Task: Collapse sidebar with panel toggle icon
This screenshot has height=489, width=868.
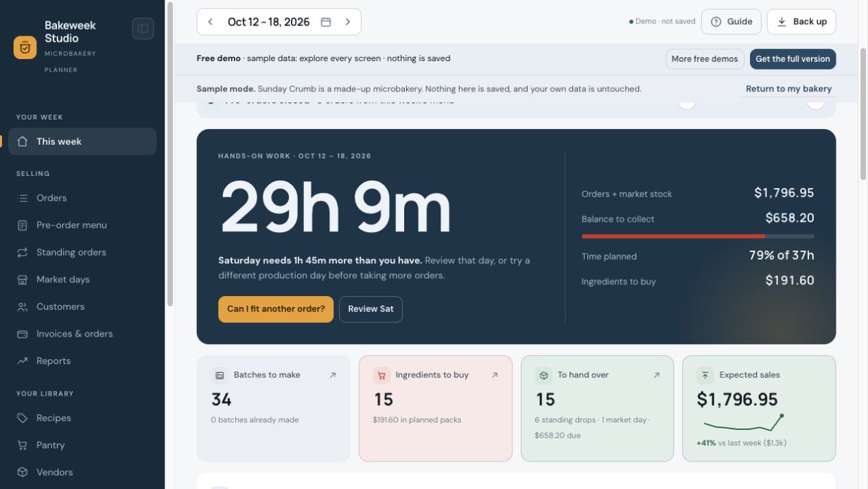Action: [143, 28]
